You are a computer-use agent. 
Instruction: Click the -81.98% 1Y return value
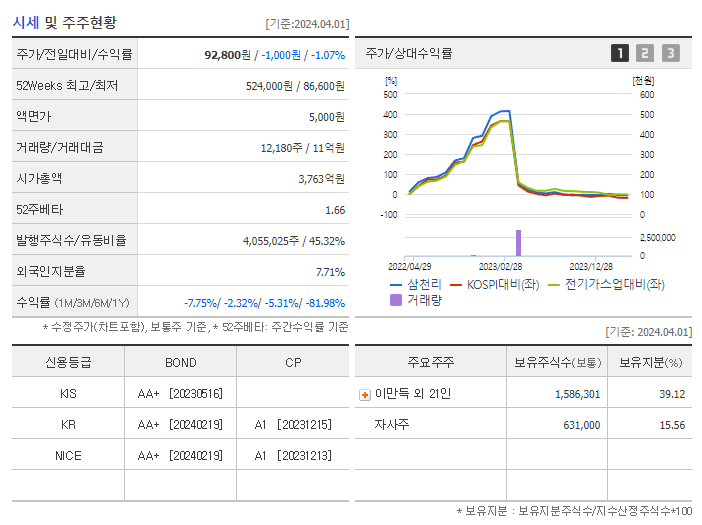click(x=325, y=303)
